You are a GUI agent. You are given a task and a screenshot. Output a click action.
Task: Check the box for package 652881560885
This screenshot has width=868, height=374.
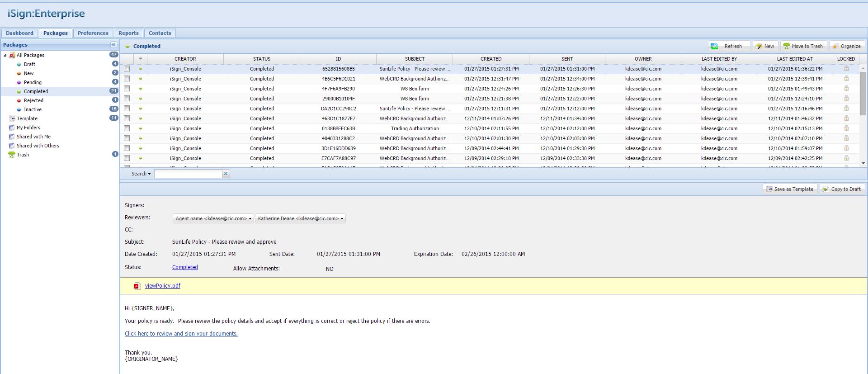point(127,69)
